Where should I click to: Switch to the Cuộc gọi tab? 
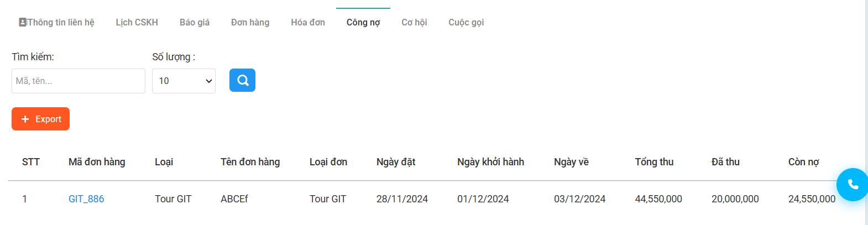click(x=466, y=22)
